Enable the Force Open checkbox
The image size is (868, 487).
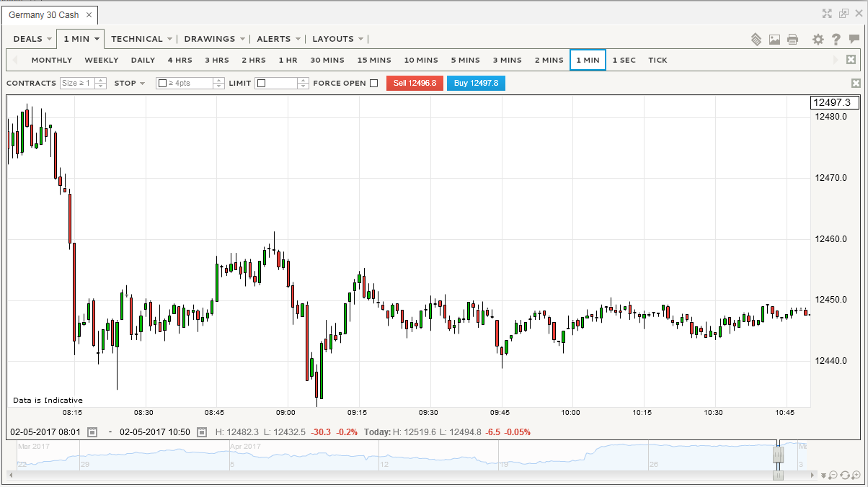point(373,84)
